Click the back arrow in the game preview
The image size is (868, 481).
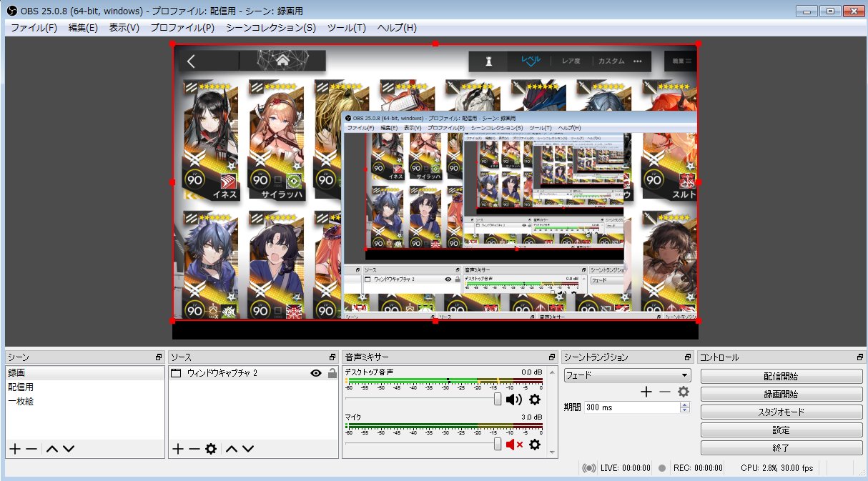[191, 61]
